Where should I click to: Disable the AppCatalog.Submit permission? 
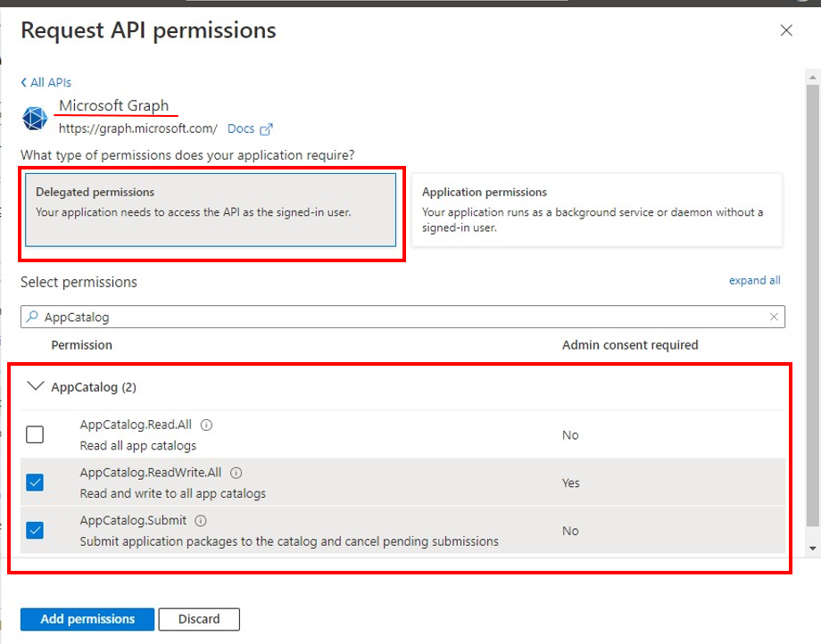[x=35, y=531]
